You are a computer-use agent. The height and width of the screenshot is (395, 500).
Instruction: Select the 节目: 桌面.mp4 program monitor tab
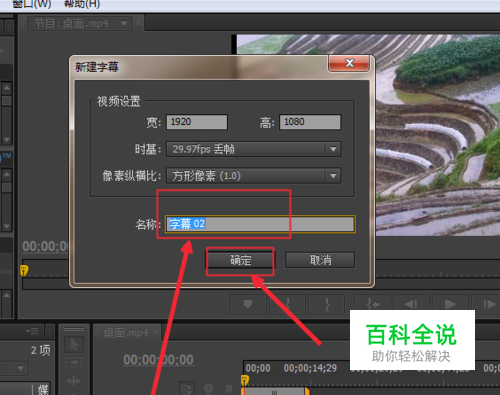tap(71, 24)
